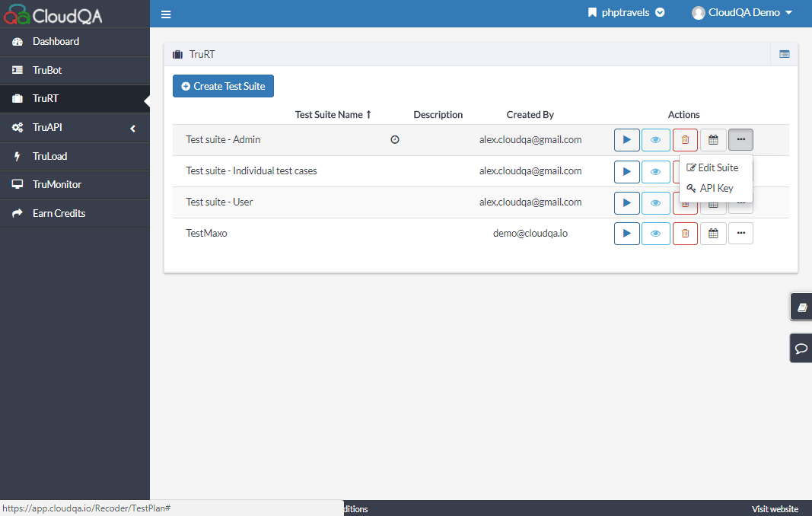Click Test suite - Individual test cases name
This screenshot has height=516, width=812.
[251, 170]
